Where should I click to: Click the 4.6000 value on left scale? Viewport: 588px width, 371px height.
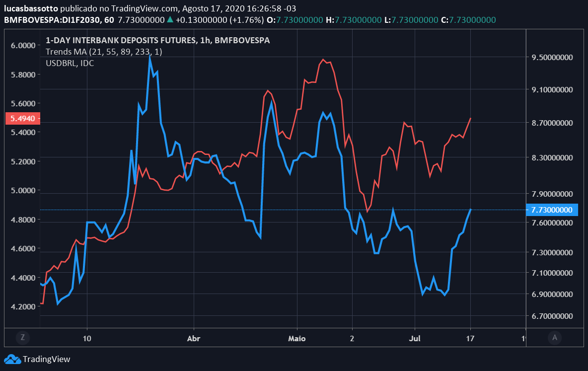click(x=23, y=248)
